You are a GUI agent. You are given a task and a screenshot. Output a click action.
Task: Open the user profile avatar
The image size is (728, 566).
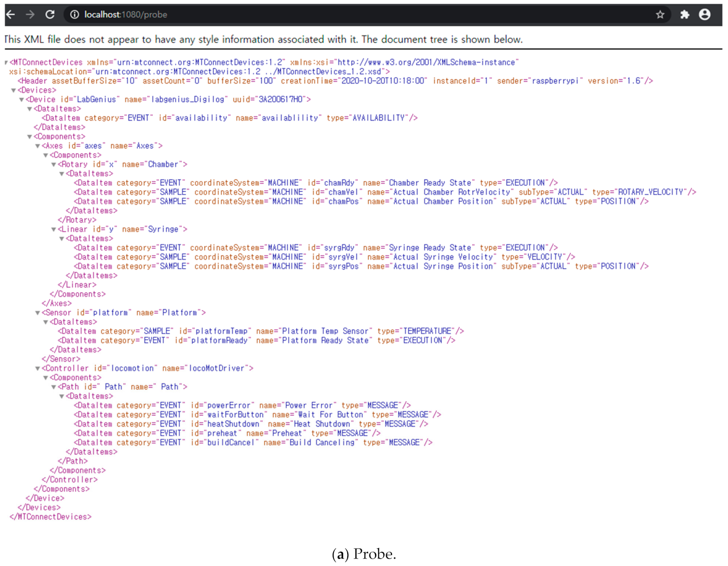point(705,14)
